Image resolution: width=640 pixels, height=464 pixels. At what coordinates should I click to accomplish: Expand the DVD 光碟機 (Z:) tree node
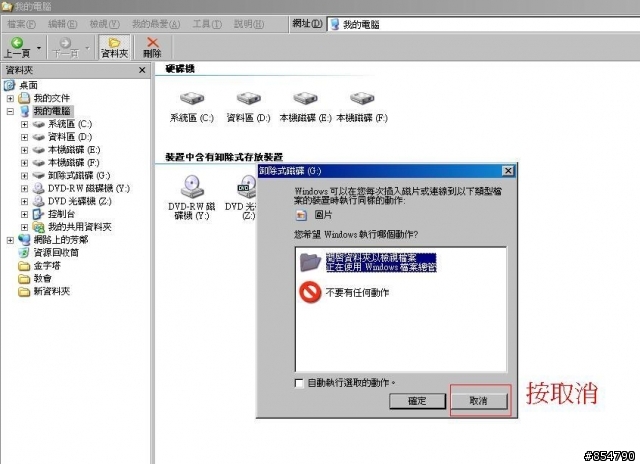tap(24, 202)
